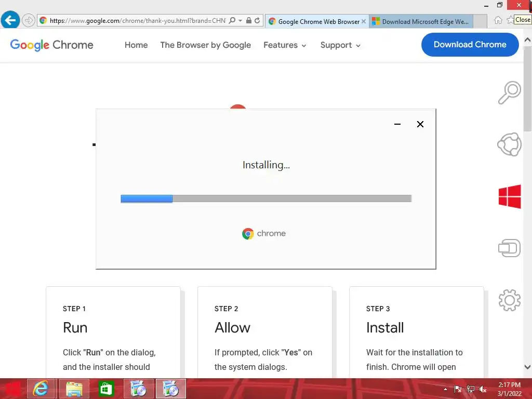Click the address bar URL field

[137, 20]
